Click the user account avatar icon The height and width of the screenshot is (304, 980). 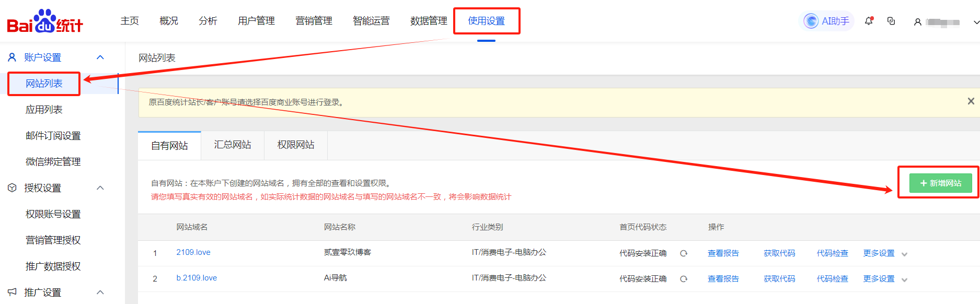point(917,22)
